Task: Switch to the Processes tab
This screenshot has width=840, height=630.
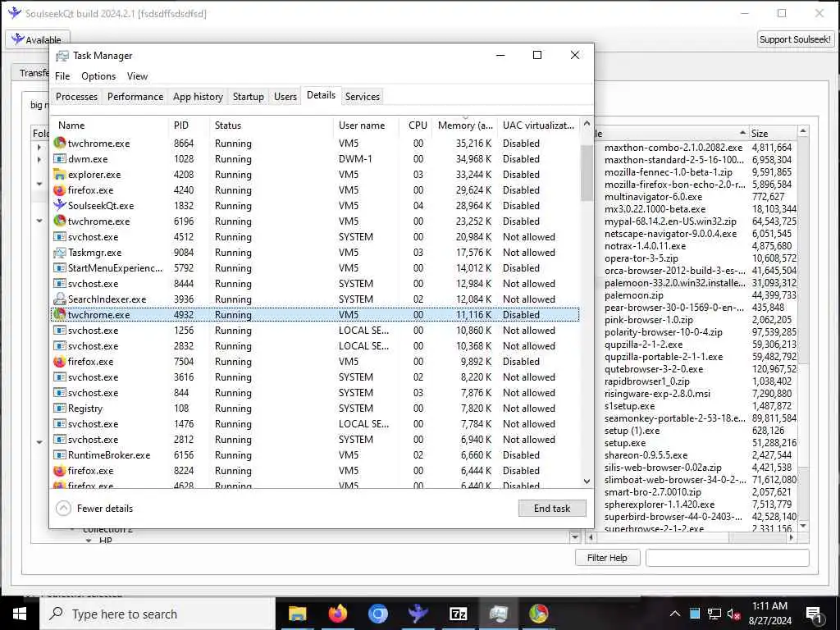Action: pos(76,97)
